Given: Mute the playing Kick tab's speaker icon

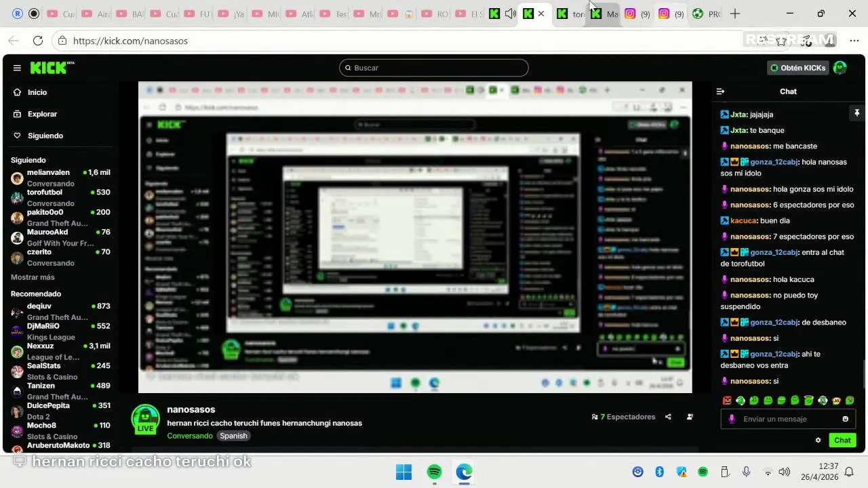Looking at the screenshot, I should (511, 14).
